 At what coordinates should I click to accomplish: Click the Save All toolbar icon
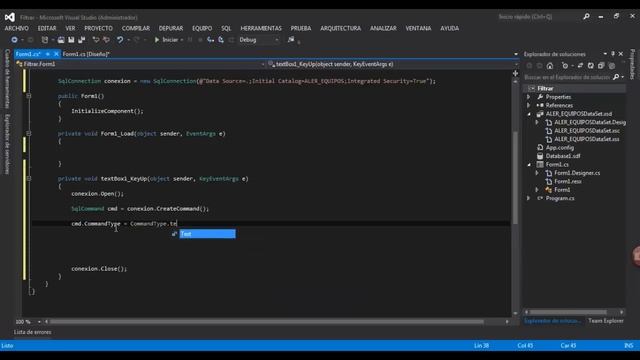[x=82, y=40]
